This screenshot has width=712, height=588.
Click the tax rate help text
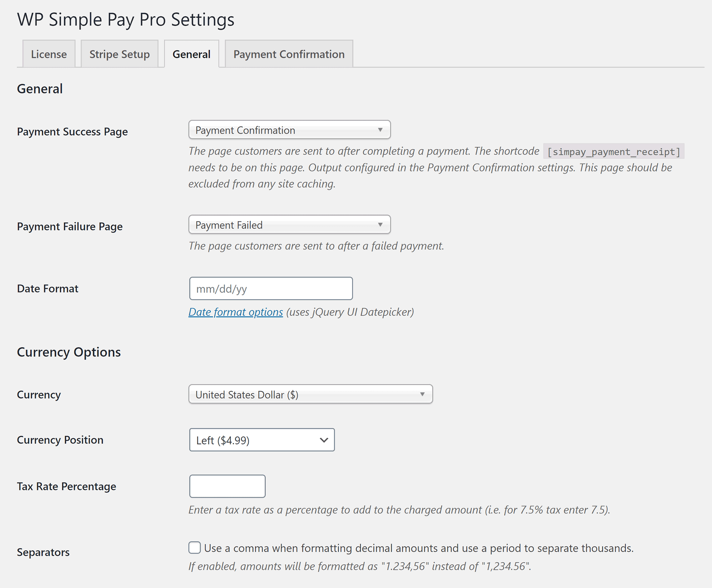coord(399,510)
